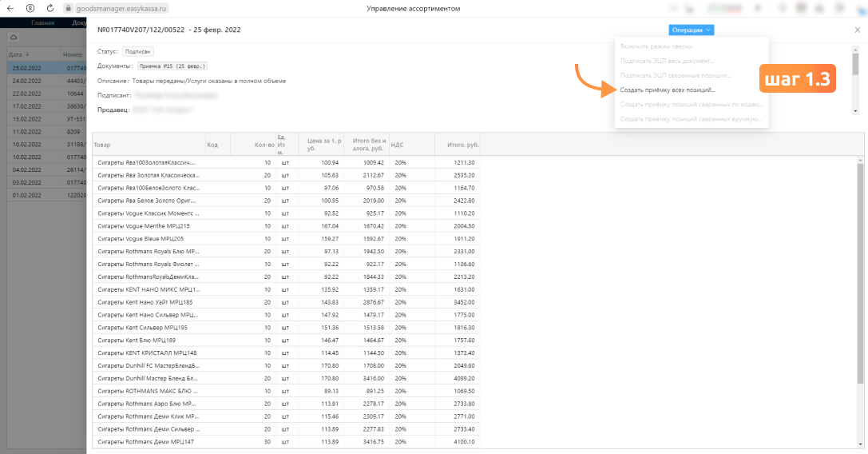Click the Сигареты Ява Золотая Классическа row

click(286, 175)
